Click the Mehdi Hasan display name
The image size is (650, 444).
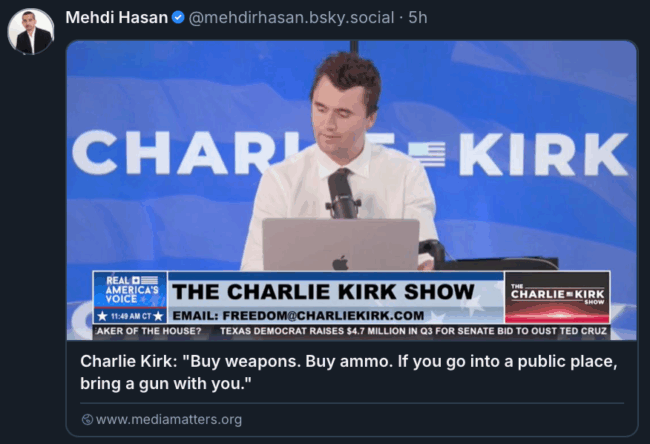(x=116, y=17)
